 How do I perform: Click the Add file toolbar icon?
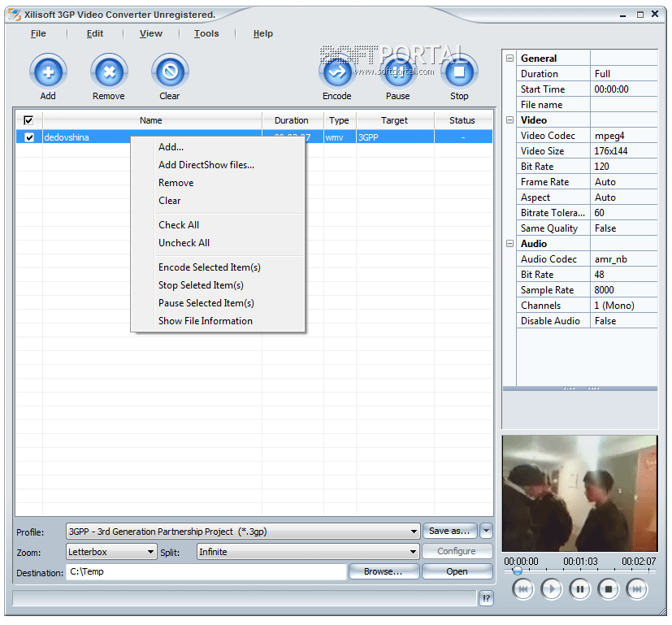tap(48, 72)
